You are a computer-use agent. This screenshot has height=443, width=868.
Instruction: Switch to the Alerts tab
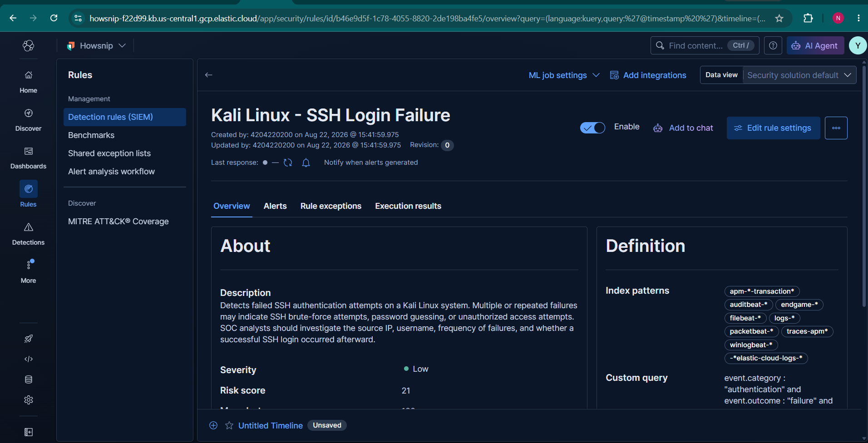click(x=275, y=206)
